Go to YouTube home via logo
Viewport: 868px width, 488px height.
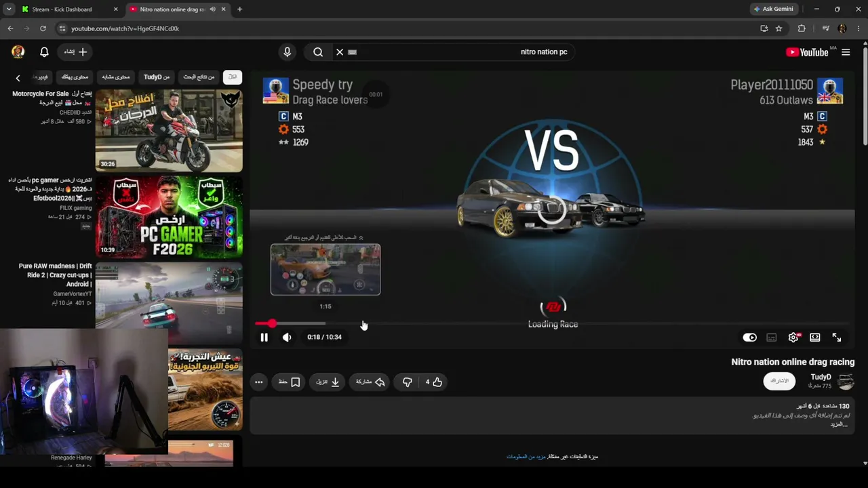pyautogui.click(x=807, y=52)
